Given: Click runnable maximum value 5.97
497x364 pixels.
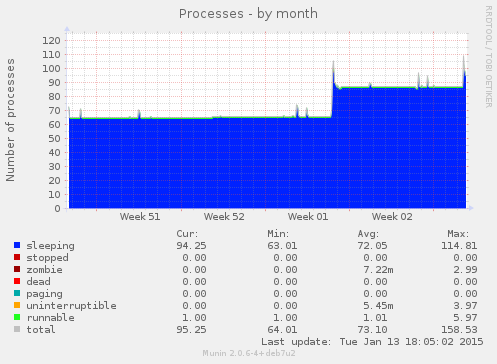Looking at the screenshot, I should coord(465,318).
